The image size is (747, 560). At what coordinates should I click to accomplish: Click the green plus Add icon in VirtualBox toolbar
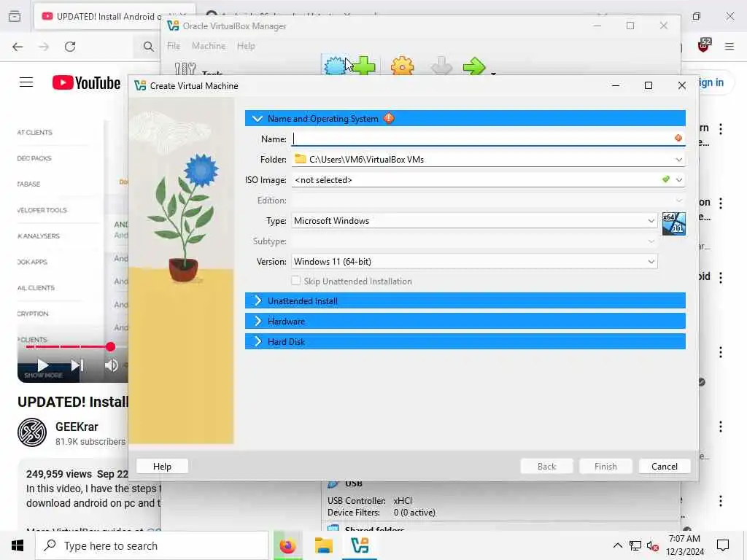365,66
